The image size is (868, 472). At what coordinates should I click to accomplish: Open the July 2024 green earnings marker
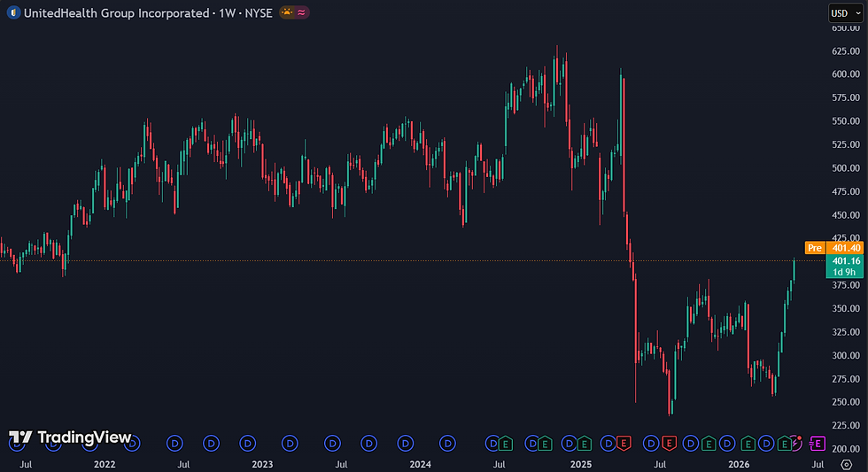point(506,444)
